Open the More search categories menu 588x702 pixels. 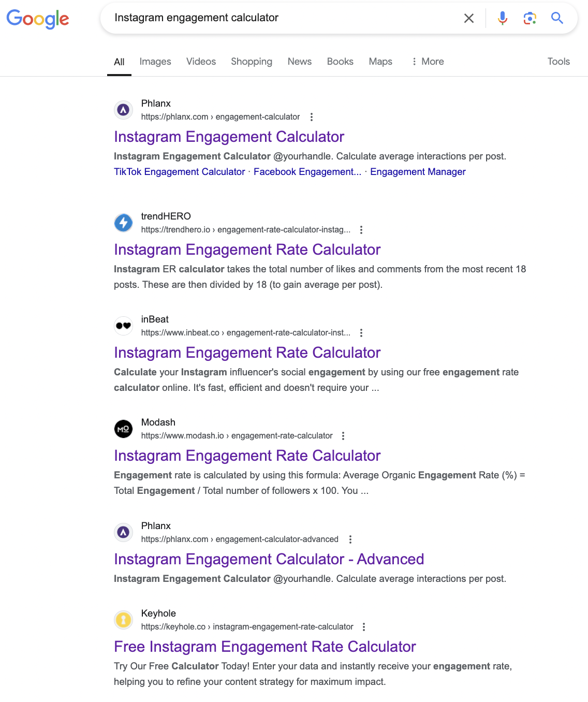point(428,61)
